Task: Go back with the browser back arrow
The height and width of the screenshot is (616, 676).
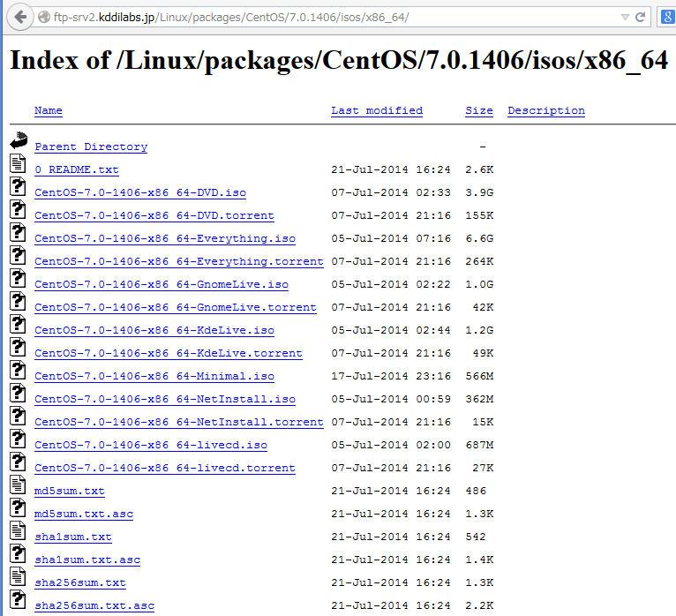Action: click(x=20, y=18)
